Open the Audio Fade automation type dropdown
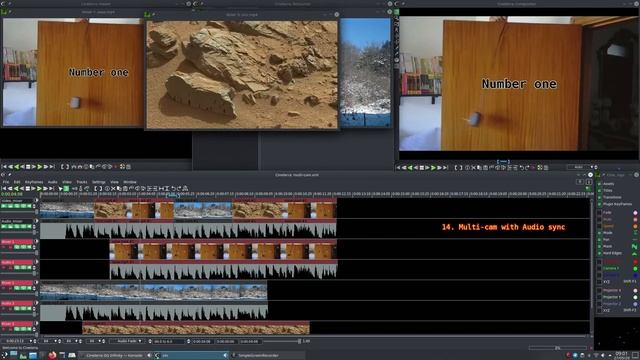 127,341
